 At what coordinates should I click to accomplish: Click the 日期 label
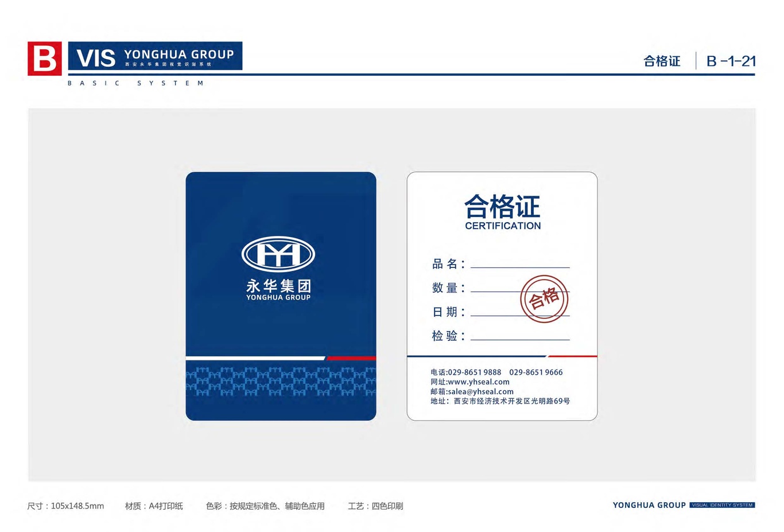point(448,312)
